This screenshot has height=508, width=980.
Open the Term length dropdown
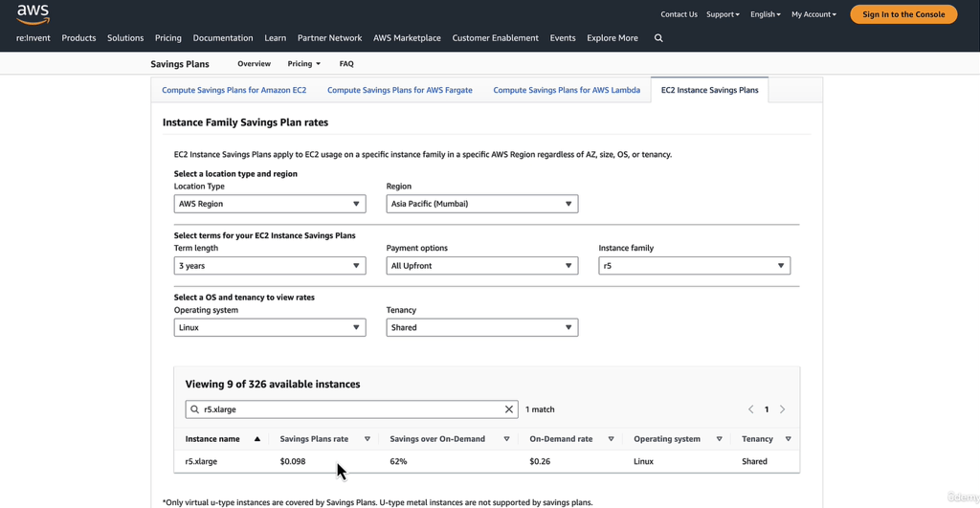click(x=270, y=266)
